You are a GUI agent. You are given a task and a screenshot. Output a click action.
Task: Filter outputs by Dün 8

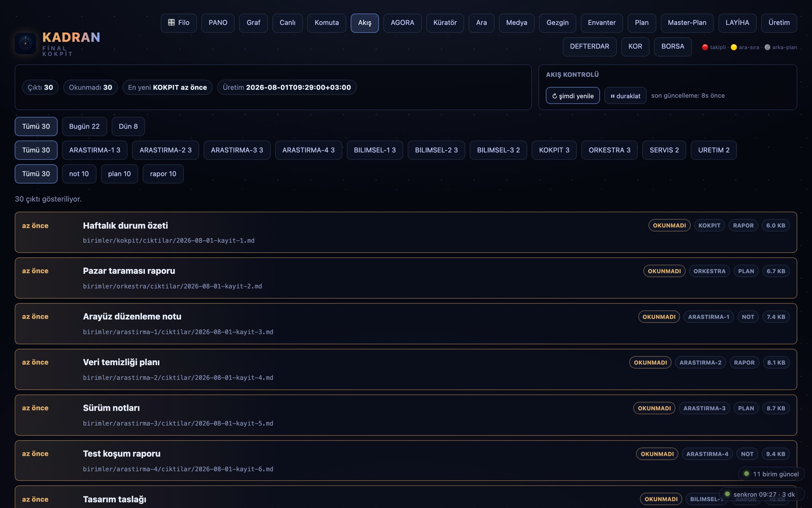coord(128,126)
